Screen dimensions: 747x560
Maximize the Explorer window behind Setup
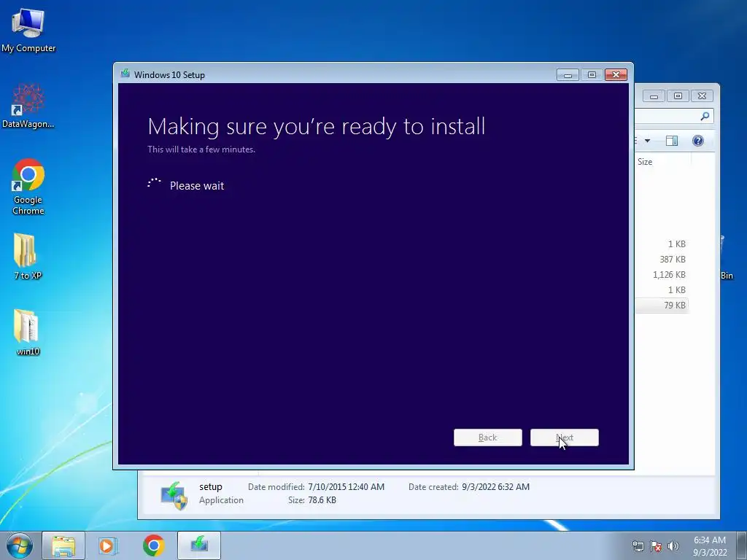678,96
